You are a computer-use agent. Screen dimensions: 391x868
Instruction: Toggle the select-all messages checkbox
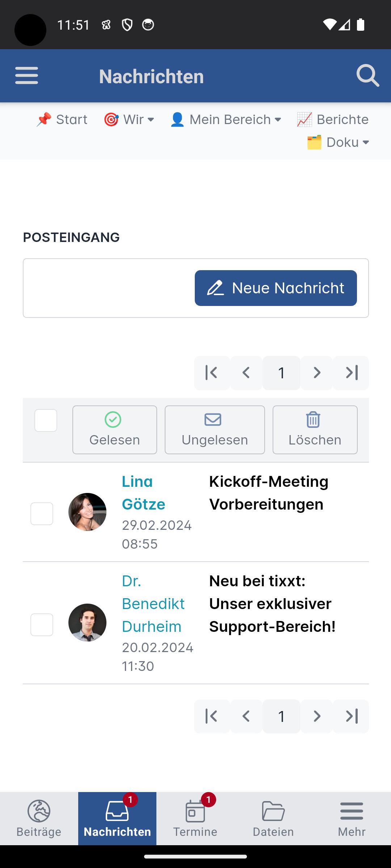coord(46,420)
